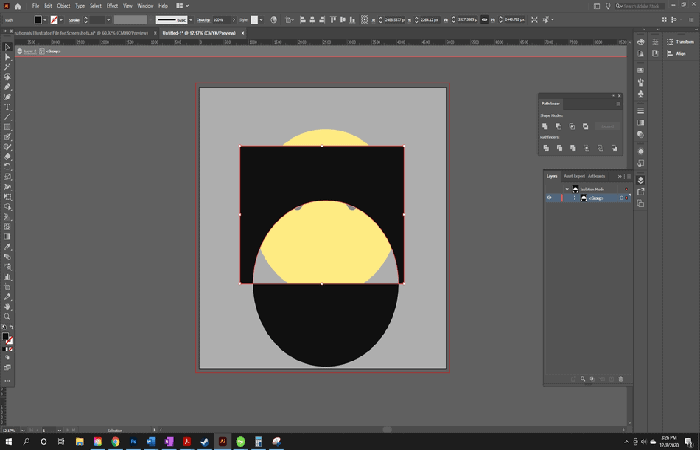Screen dimensions: 700x450
Task: Open Pathfinder panel menu
Action: coord(618,104)
